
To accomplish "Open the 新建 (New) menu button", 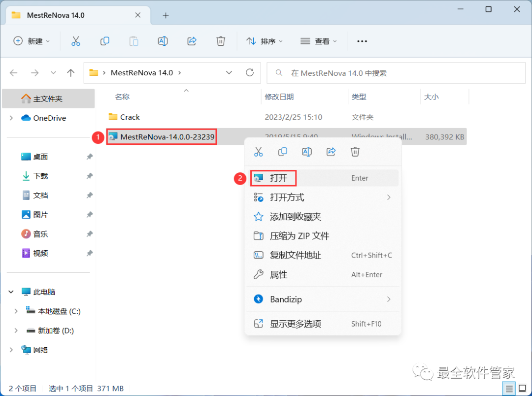I will click(x=31, y=41).
